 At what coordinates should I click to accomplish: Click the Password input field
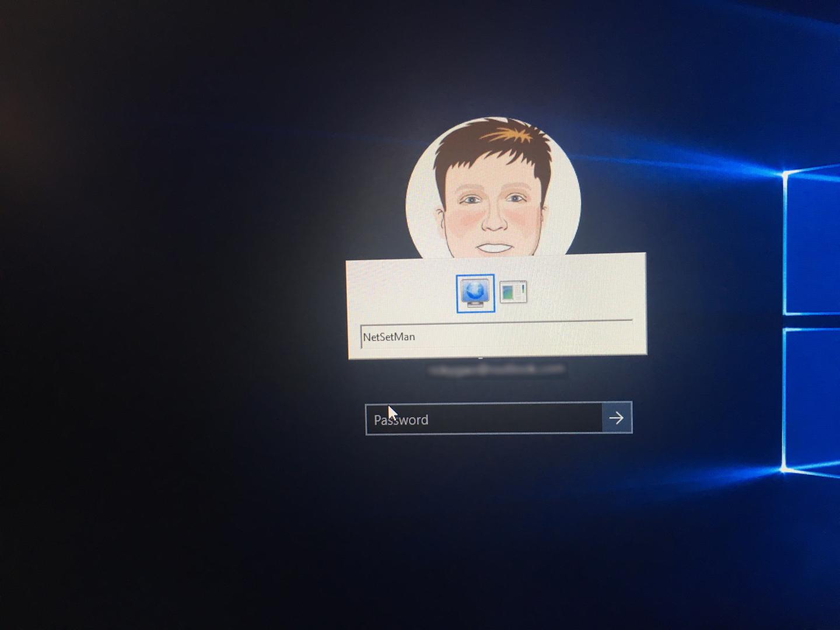[x=484, y=418]
